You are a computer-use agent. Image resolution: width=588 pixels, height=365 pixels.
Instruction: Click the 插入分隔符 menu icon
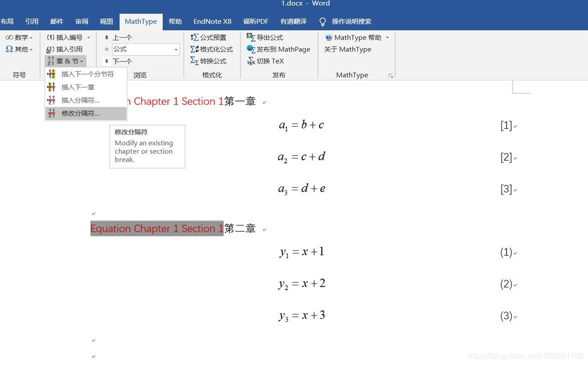pyautogui.click(x=52, y=101)
